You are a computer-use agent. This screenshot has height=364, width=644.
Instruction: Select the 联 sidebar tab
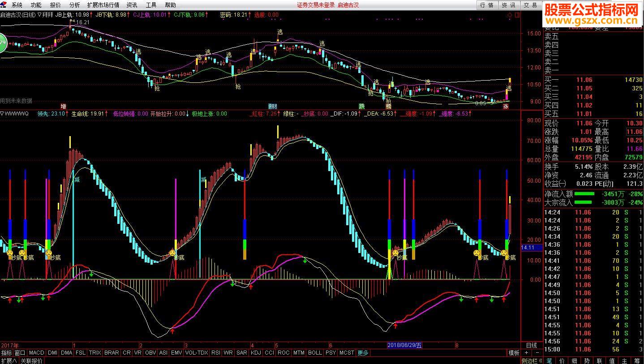pos(600,360)
